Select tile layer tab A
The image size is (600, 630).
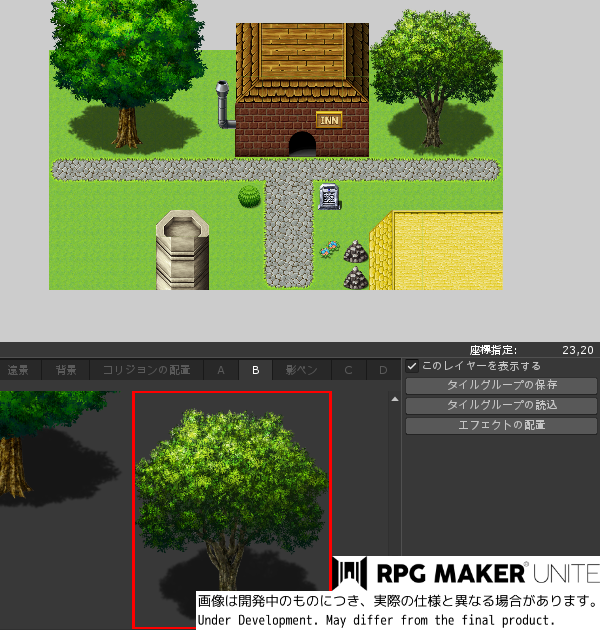221,370
